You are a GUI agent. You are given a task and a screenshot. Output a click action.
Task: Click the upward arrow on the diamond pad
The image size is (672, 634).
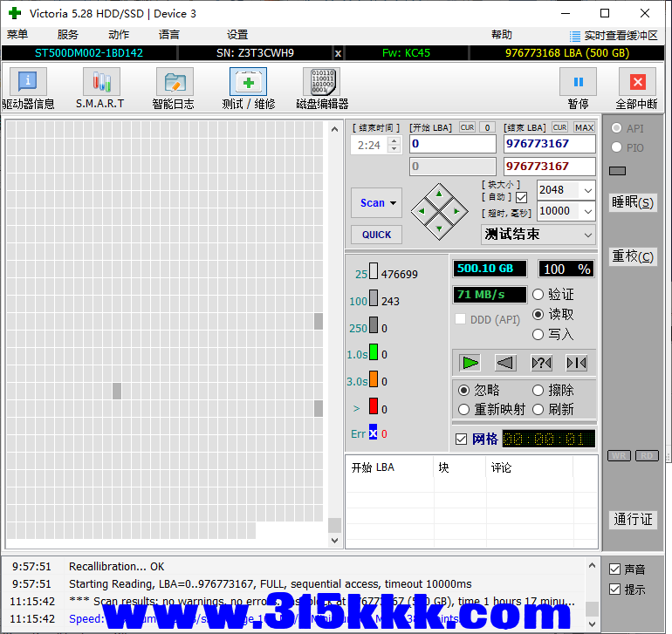(x=439, y=194)
